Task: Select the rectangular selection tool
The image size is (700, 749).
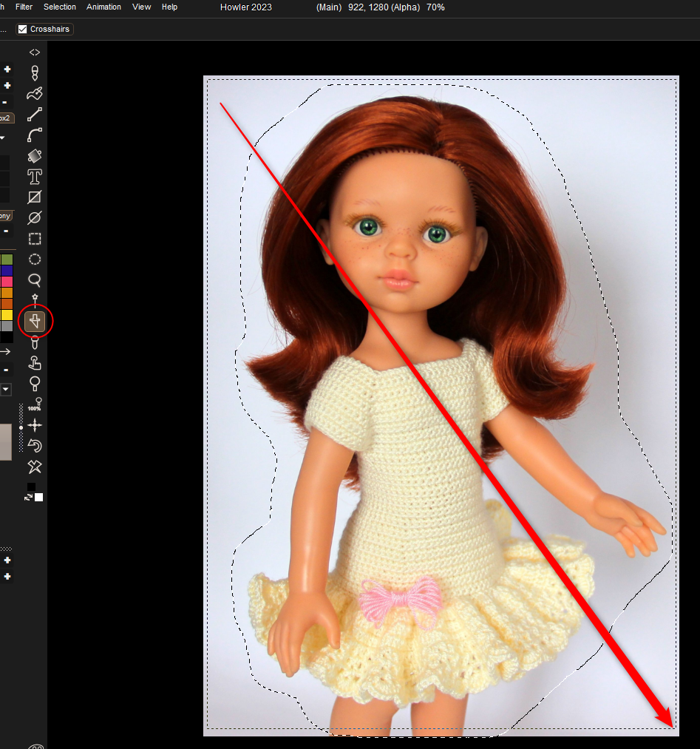Action: (x=34, y=239)
